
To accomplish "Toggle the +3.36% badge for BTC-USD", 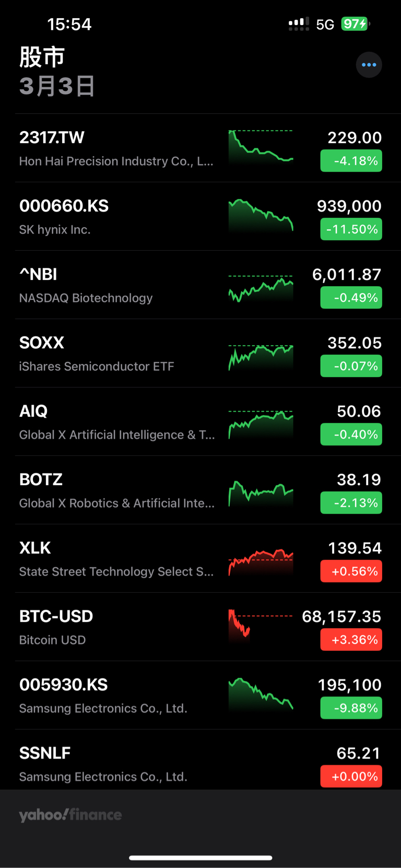I will pos(351,640).
